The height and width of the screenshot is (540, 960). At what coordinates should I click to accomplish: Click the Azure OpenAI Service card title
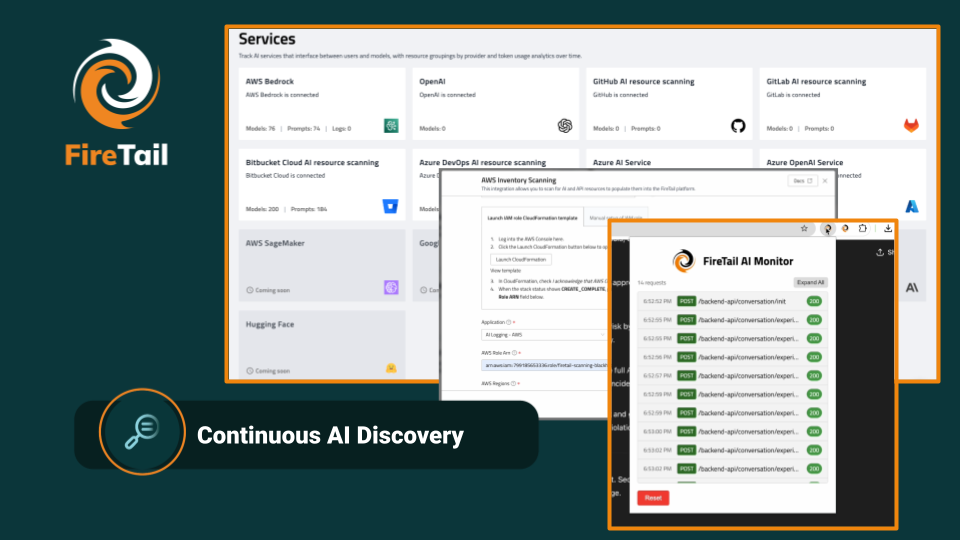[x=804, y=162]
